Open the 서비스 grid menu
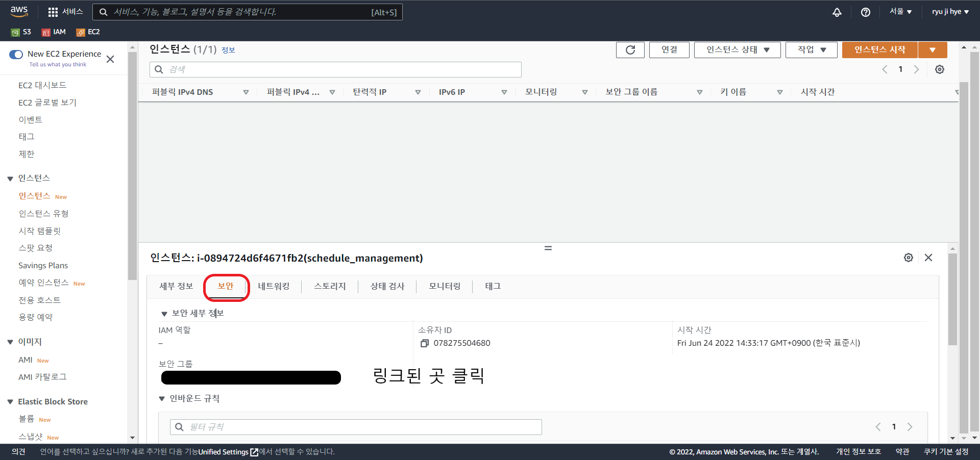The height and width of the screenshot is (460, 980). [65, 12]
